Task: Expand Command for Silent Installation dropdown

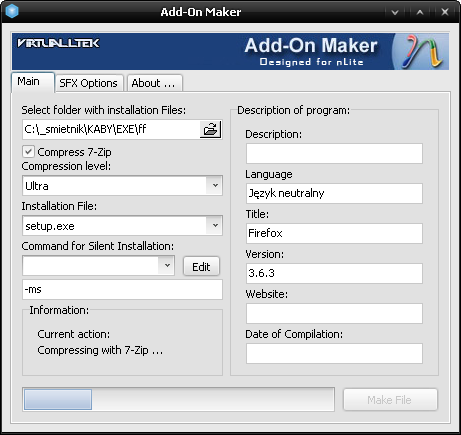Action: click(167, 265)
